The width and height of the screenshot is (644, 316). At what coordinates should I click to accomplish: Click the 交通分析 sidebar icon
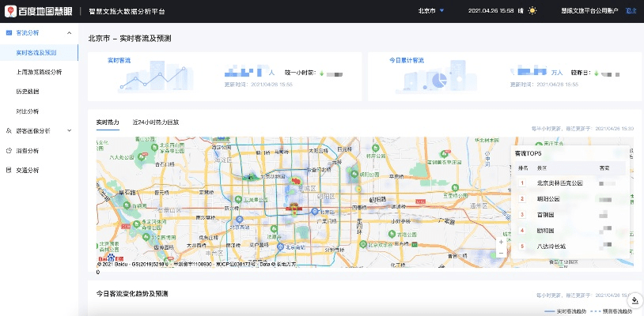[x=8, y=170]
